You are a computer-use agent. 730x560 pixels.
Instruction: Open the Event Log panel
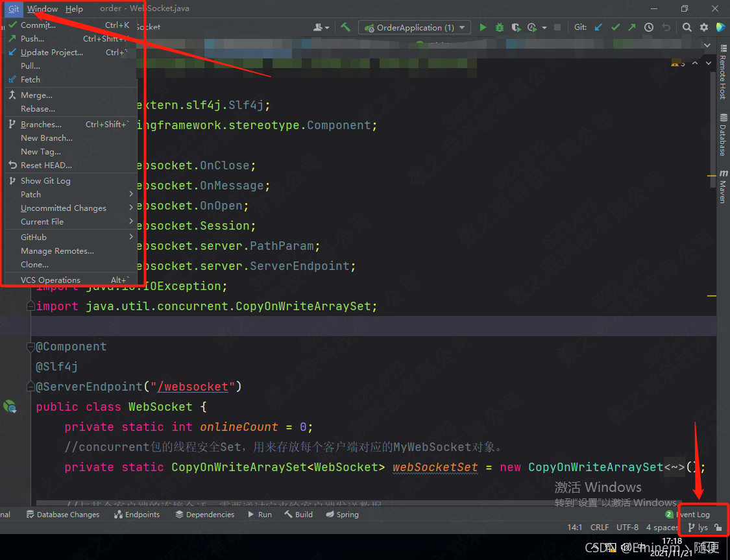coord(688,515)
